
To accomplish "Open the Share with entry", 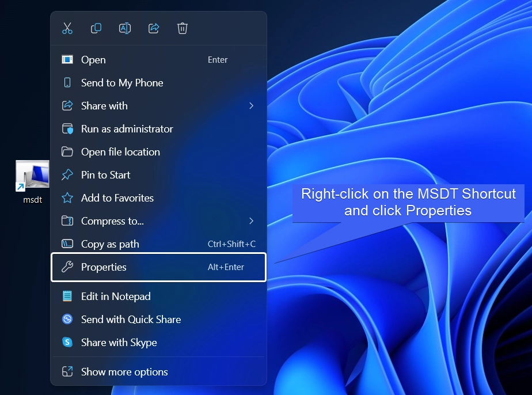I will pos(158,106).
